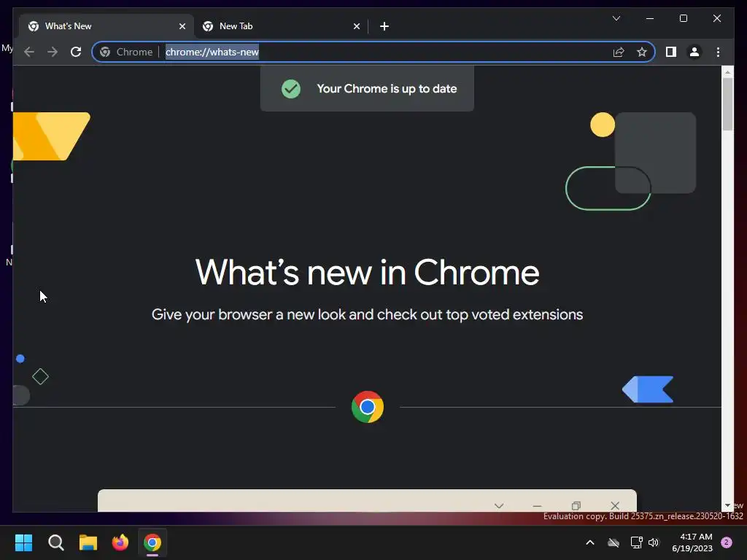Viewport: 747px width, 560px height.
Task: Reload the page with the refresh icon
Action: 76,52
